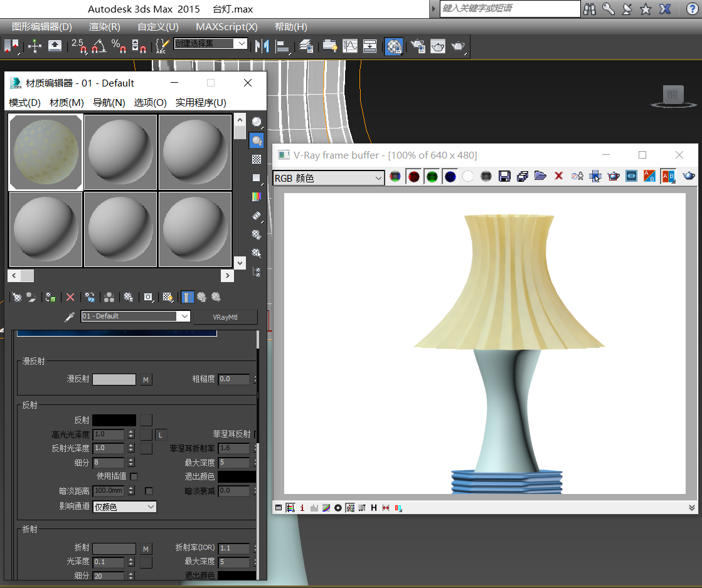
Task: Open the 材质(M) menu in material editor
Action: 66,102
